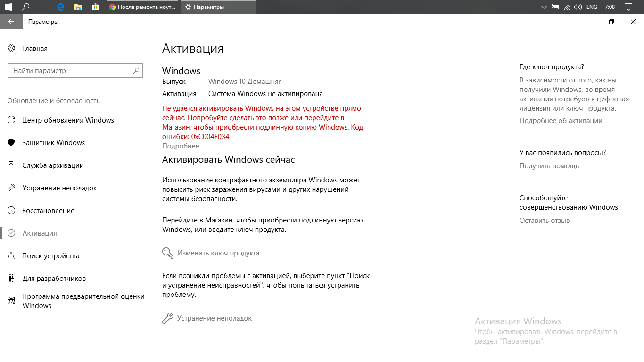Screen dimensions: 644x362
Task: Click Подробнее link under error message
Action: click(x=181, y=146)
